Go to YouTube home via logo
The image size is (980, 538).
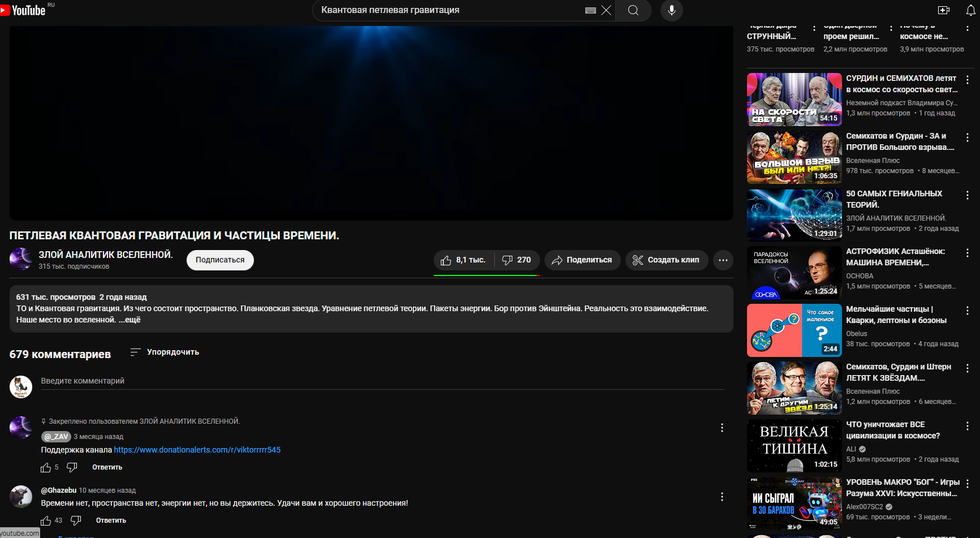click(23, 10)
